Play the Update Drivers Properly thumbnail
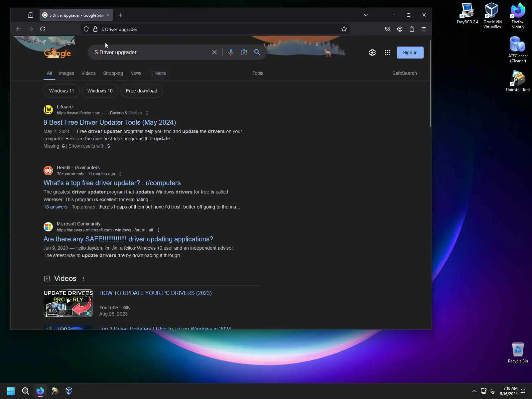 point(68,303)
